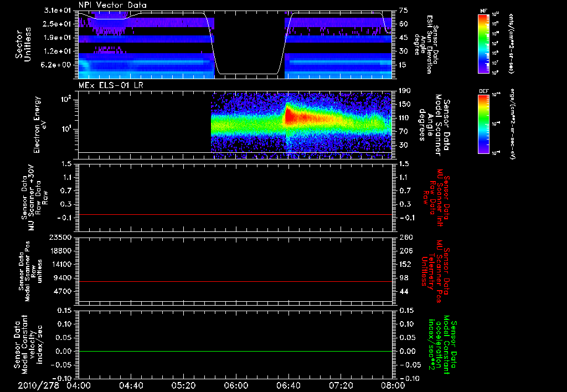Viewport: 567px width, 392px height.
Task: Click the 9400 scanner position tick label
Action: click(x=62, y=278)
